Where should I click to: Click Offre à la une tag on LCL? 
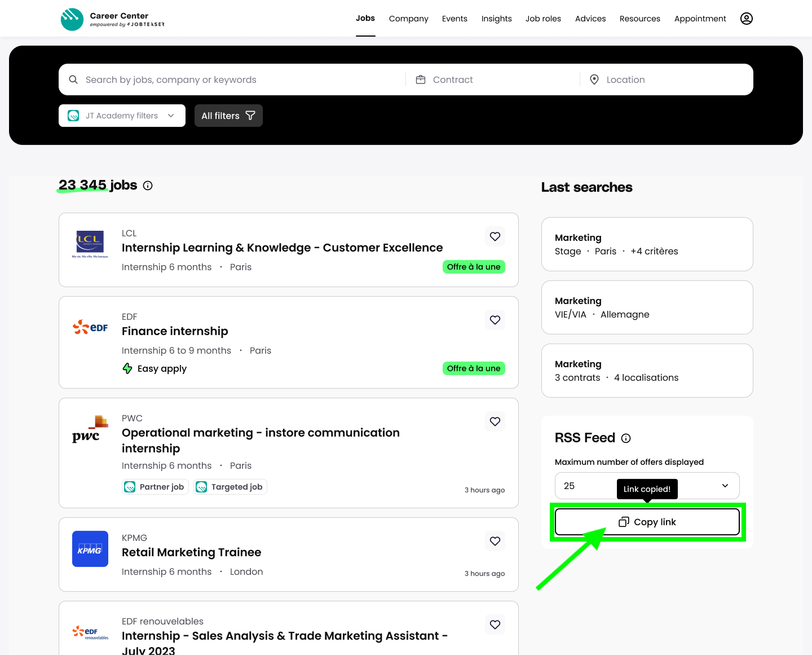tap(474, 267)
